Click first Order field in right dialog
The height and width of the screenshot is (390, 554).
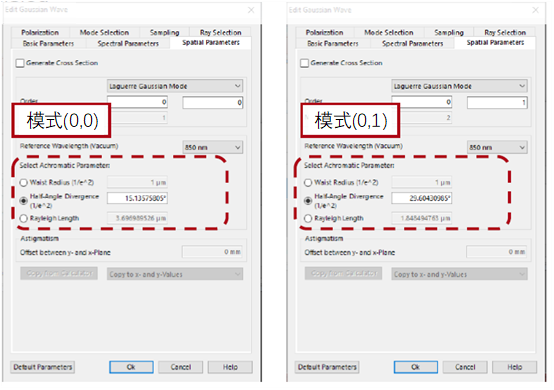tap(422, 102)
